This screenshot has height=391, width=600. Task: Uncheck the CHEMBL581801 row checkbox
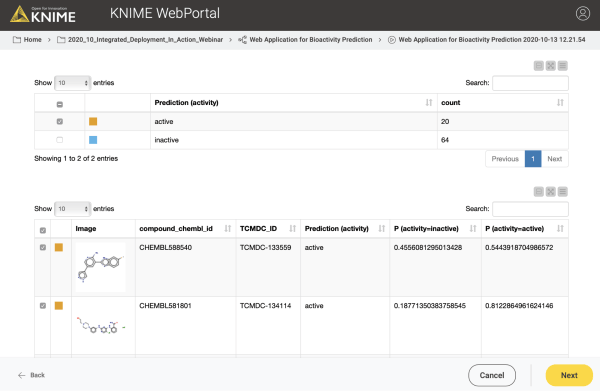[43, 306]
